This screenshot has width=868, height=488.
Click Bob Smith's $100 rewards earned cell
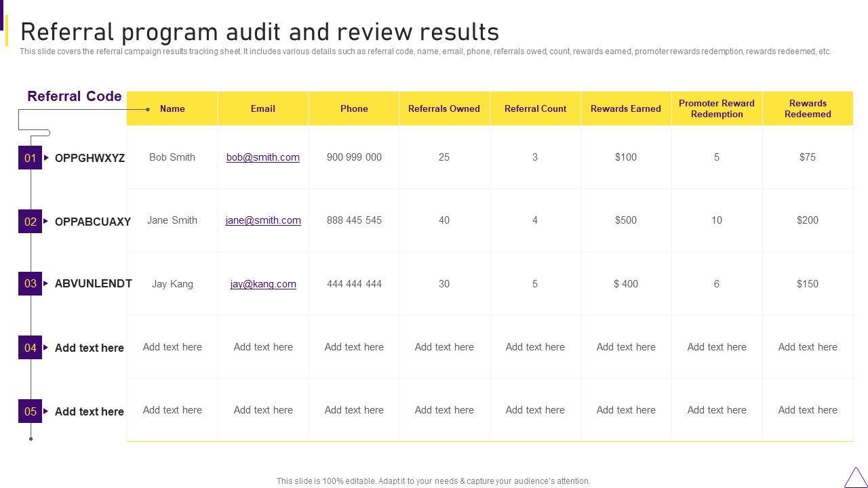click(626, 157)
